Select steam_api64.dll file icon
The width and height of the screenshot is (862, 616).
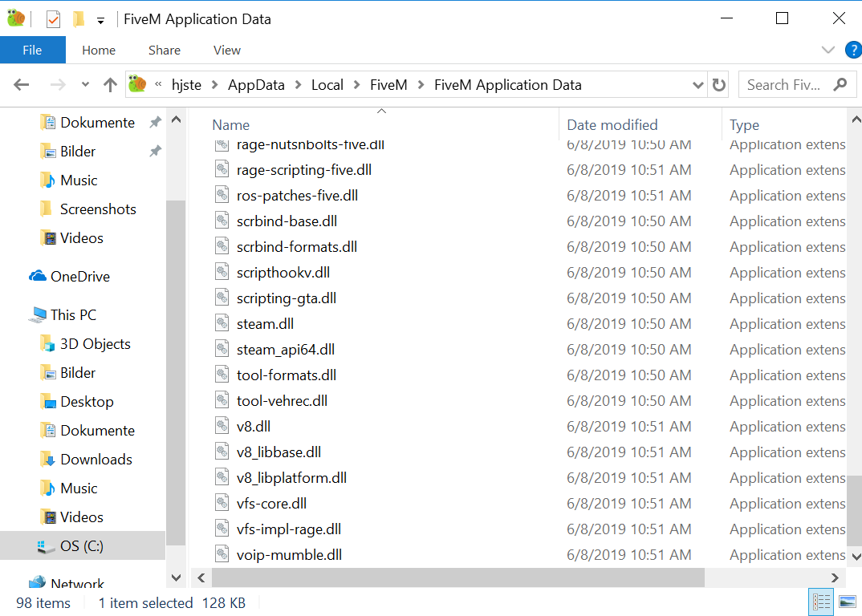(x=222, y=349)
